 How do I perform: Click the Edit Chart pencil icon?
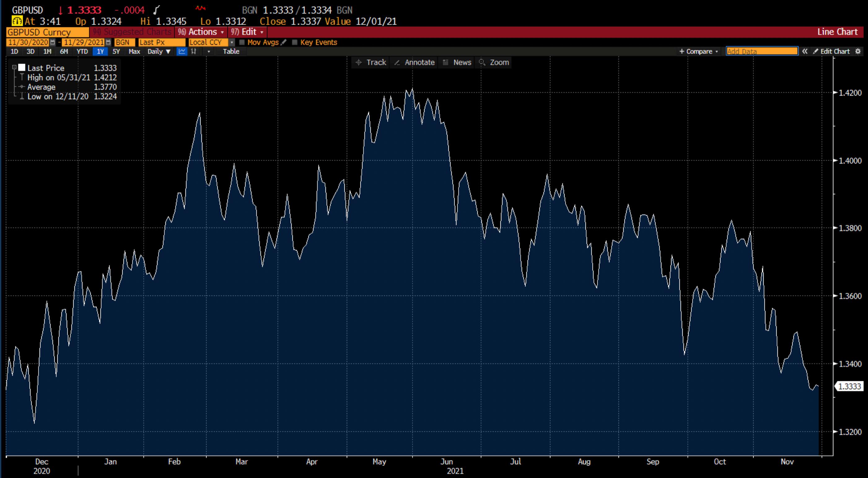[816, 51]
